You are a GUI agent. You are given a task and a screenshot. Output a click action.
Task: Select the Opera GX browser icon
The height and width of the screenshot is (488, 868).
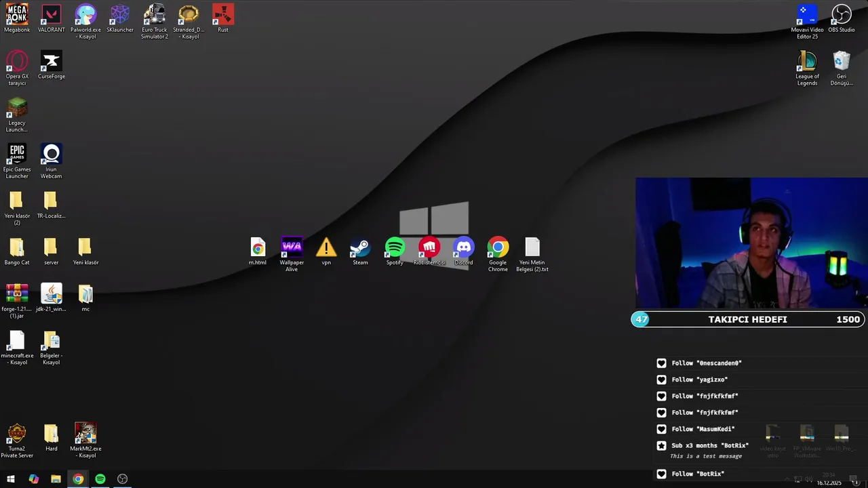pos(17,68)
